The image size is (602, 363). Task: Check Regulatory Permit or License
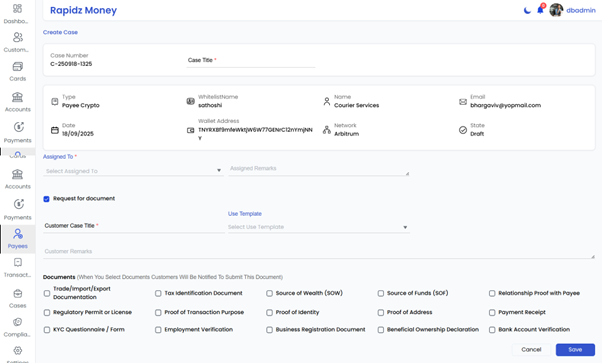[47, 312]
